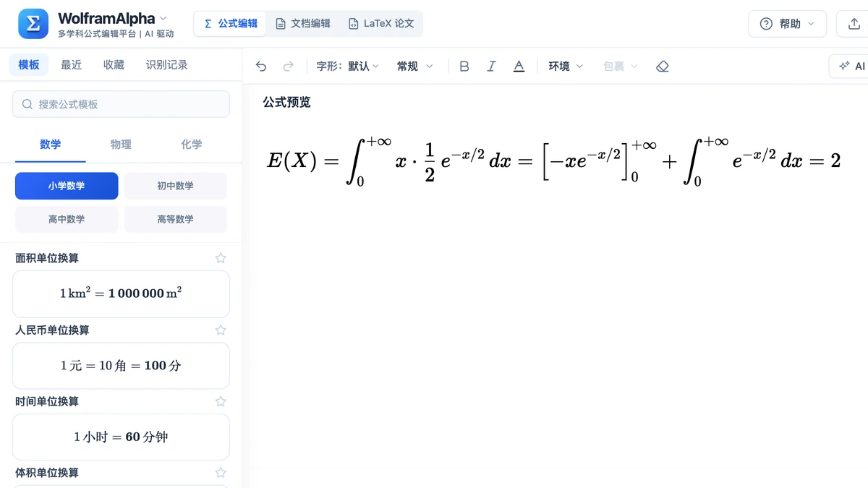Image resolution: width=868 pixels, height=488 pixels.
Task: Favorite the 面积单位换算 template star
Action: [221, 258]
